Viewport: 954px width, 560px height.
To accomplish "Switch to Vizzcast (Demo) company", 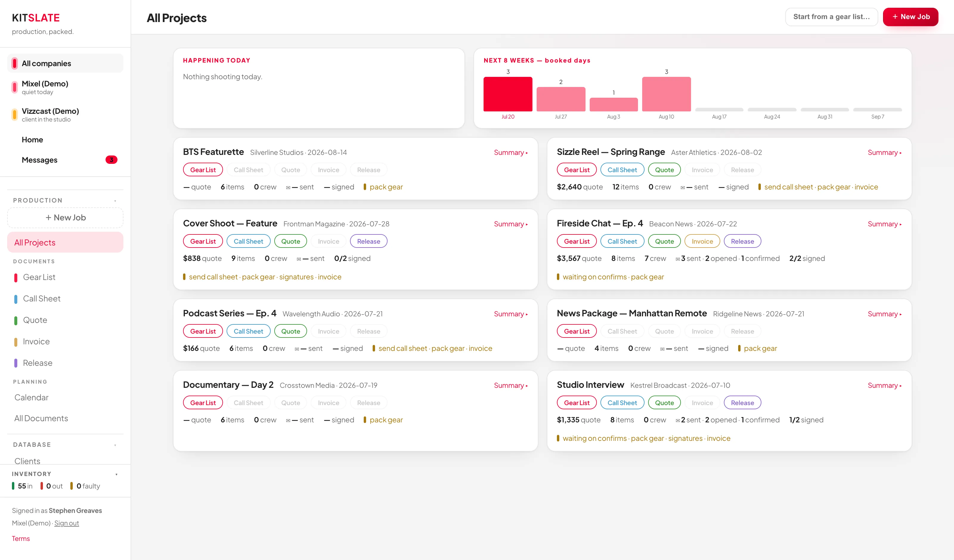I will coord(65,115).
